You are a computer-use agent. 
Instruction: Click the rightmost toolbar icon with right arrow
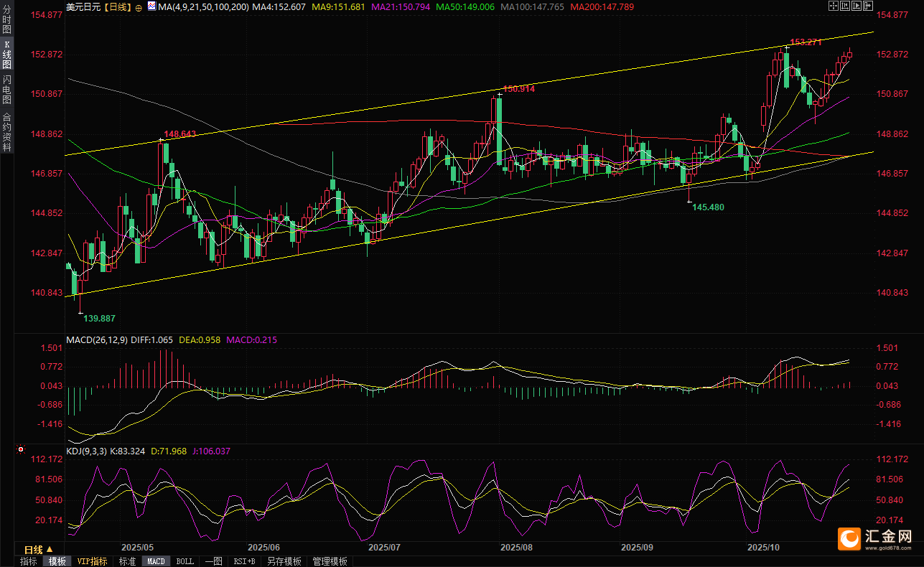[867, 6]
